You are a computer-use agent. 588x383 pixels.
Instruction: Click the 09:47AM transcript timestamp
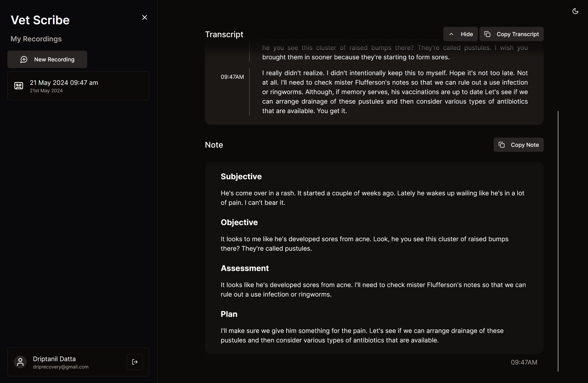[x=232, y=77]
